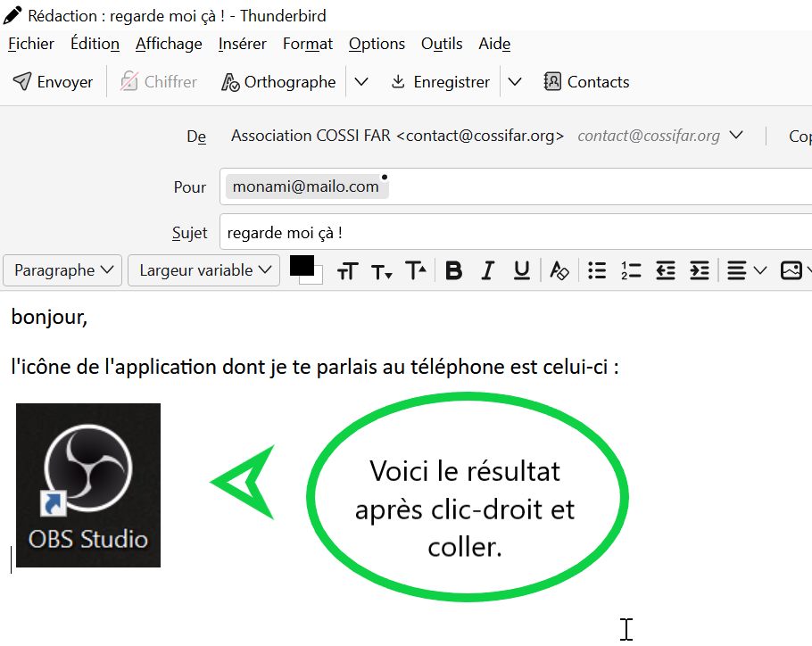Pick the black text color swatch
The width and height of the screenshot is (812, 646).
click(x=302, y=266)
